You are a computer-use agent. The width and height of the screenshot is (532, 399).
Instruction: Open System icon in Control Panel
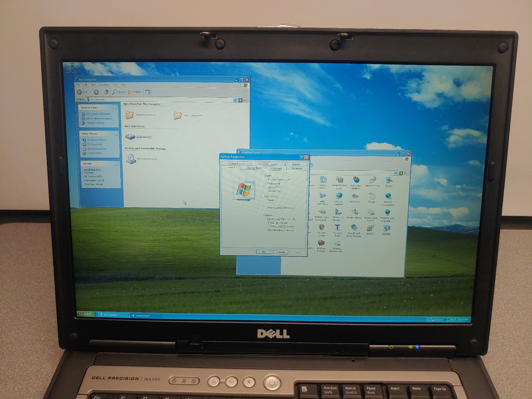[386, 230]
